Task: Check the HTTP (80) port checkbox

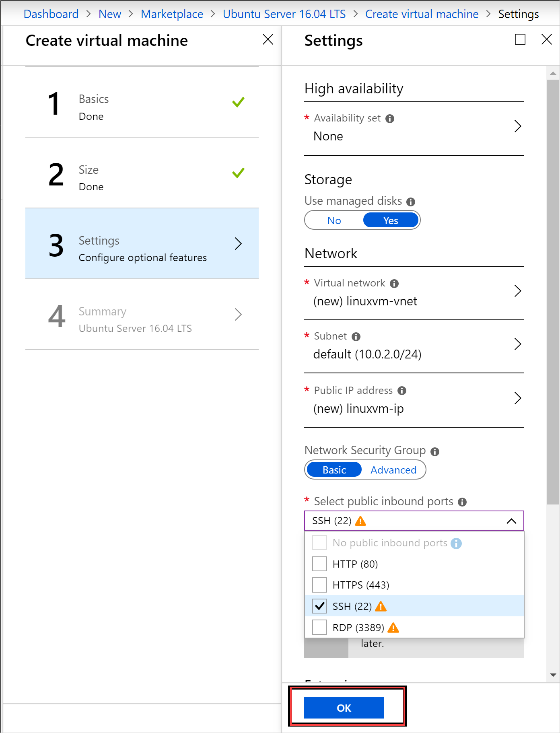Action: coord(319,564)
